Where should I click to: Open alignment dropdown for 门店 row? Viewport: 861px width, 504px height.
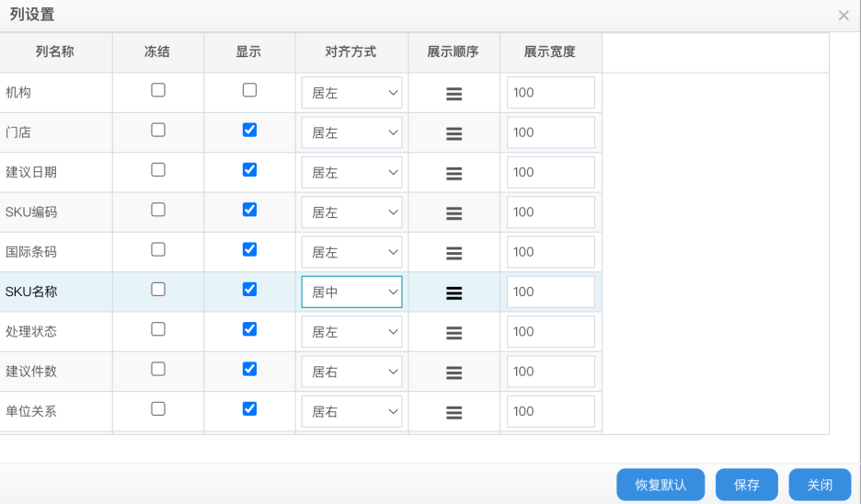tap(351, 132)
